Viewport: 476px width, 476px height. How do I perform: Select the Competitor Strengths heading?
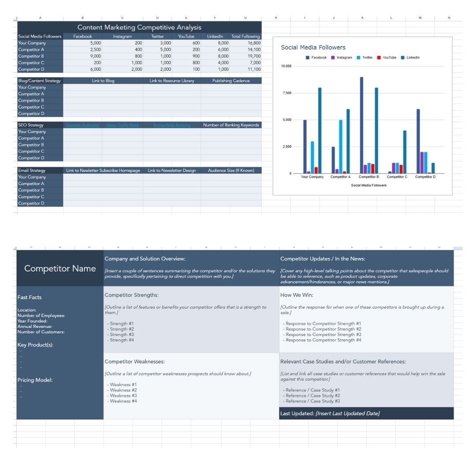[131, 295]
